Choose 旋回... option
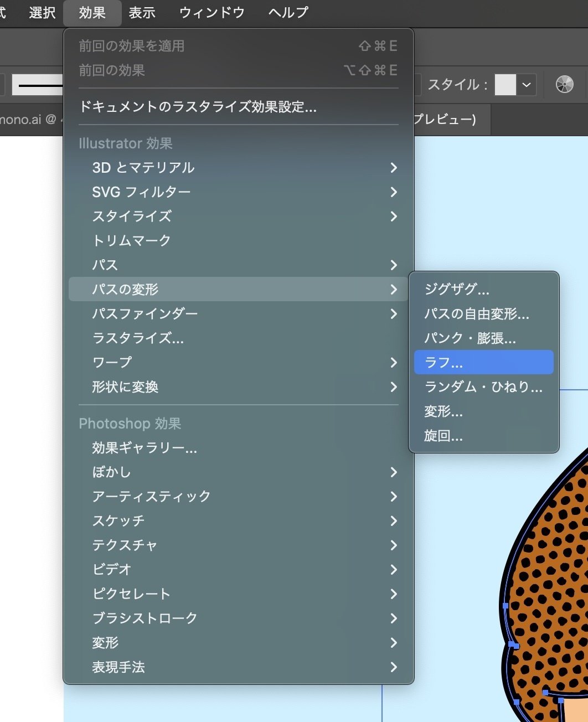The image size is (588, 722). (484, 435)
